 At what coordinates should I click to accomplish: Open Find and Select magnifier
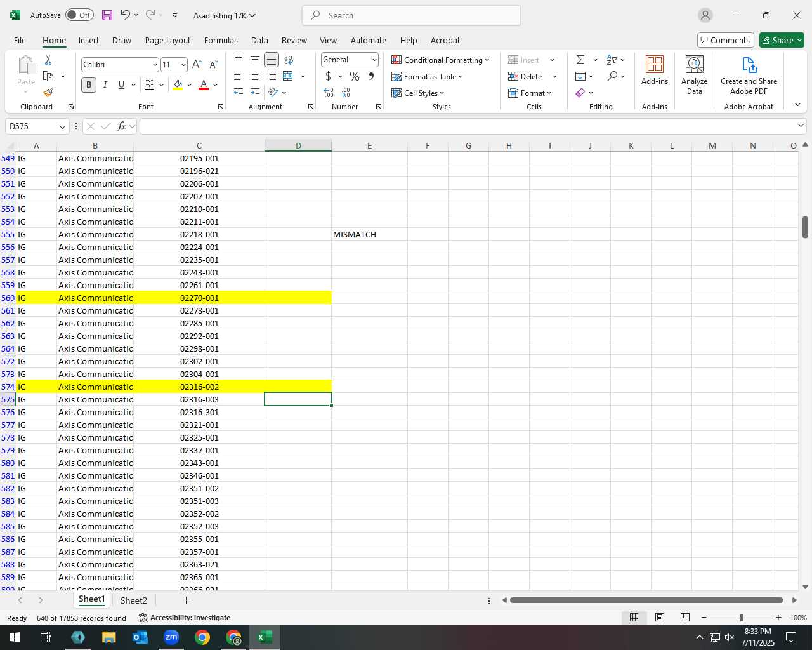coord(612,76)
